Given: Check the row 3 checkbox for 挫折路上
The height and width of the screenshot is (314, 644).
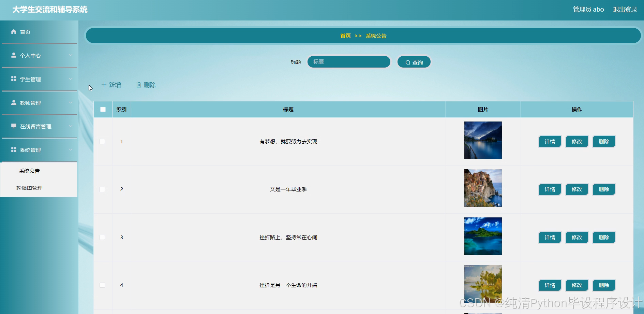Looking at the screenshot, I should (102, 238).
